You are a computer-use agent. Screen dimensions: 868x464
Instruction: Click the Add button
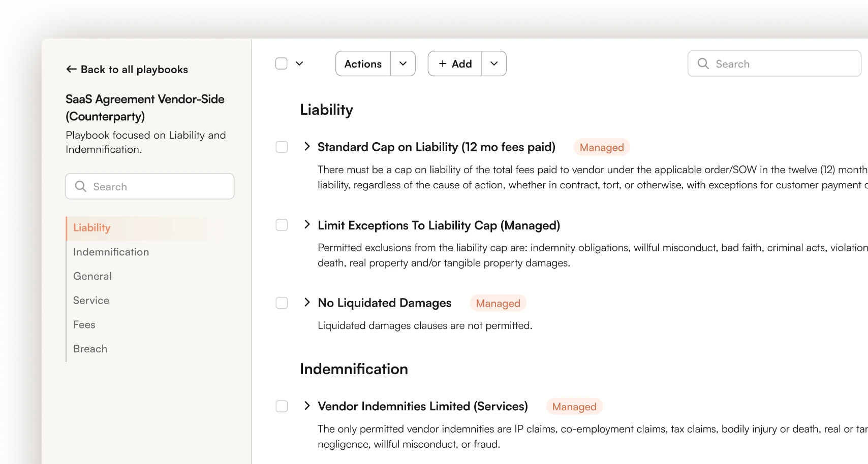click(455, 63)
